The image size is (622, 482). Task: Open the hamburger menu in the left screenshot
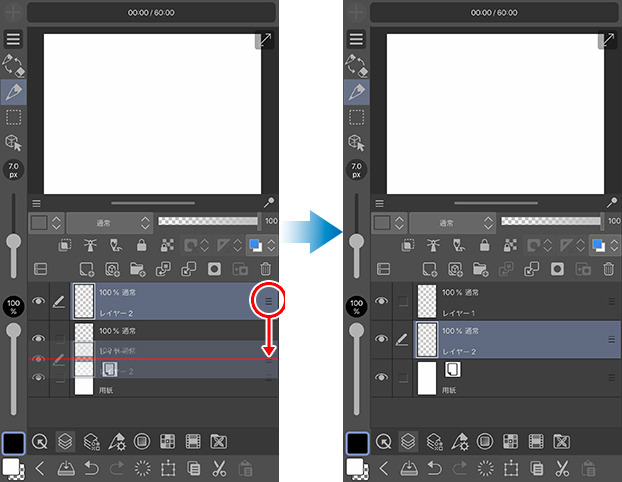[13, 39]
